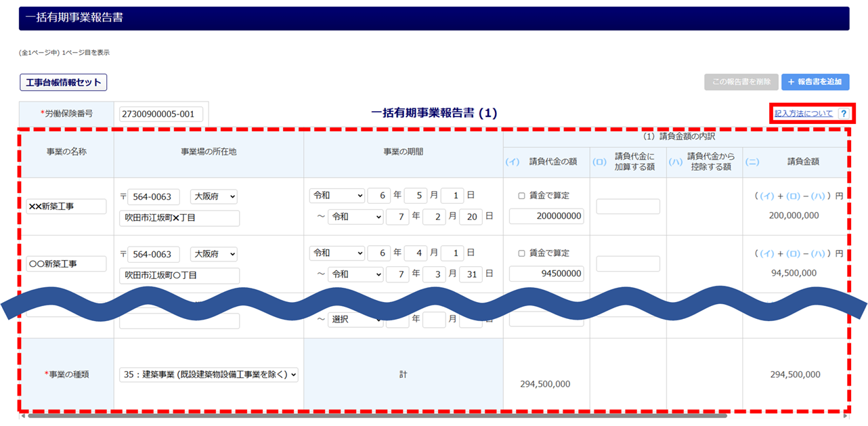Click the 工事台帳情報セット button
The height and width of the screenshot is (426, 868).
(x=64, y=83)
